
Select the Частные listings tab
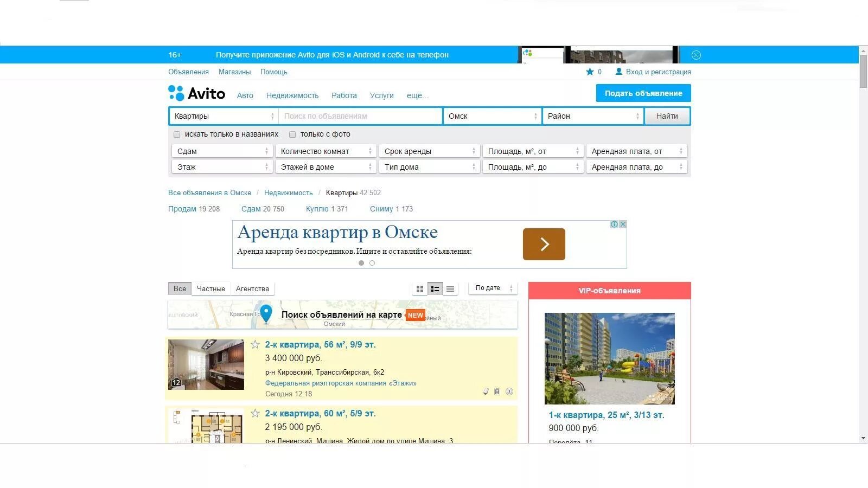[x=210, y=289]
